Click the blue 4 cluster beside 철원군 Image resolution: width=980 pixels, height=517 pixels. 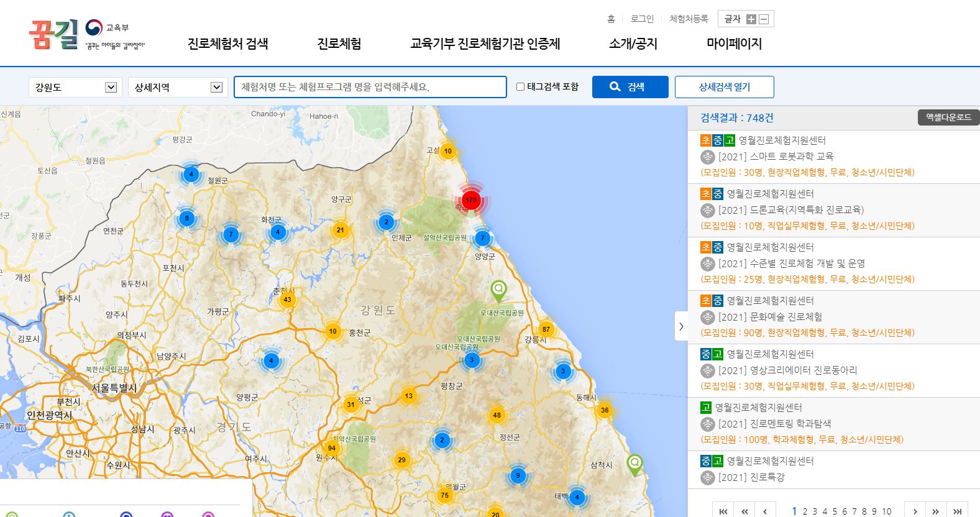pyautogui.click(x=191, y=174)
